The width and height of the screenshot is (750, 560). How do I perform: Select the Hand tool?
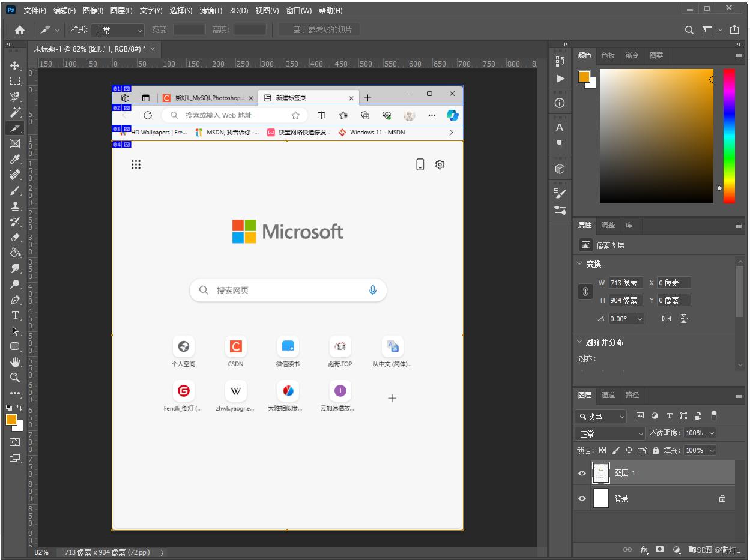15,362
